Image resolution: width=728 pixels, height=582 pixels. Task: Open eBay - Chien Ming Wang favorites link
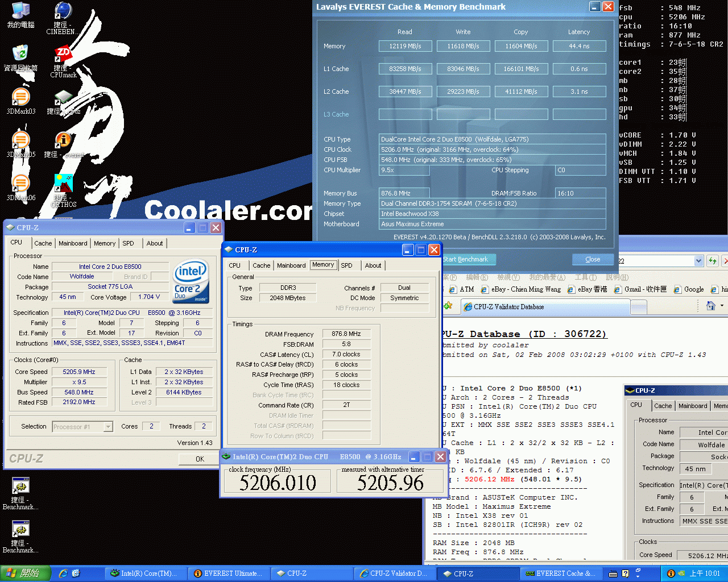[x=520, y=289]
